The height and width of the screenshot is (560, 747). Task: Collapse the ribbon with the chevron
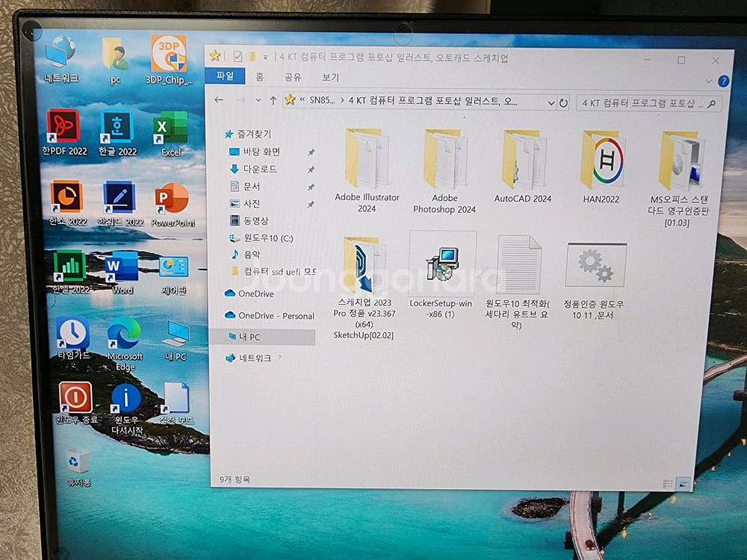[x=708, y=80]
